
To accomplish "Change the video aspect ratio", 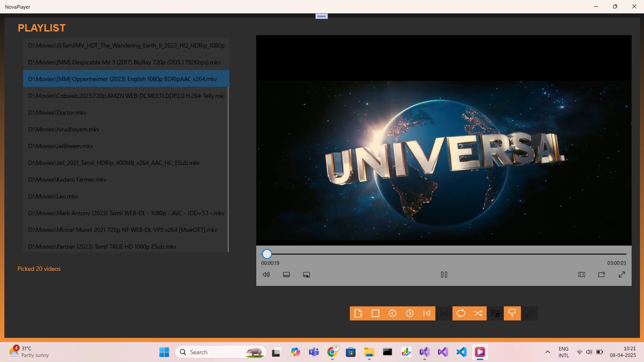I will point(581,275).
